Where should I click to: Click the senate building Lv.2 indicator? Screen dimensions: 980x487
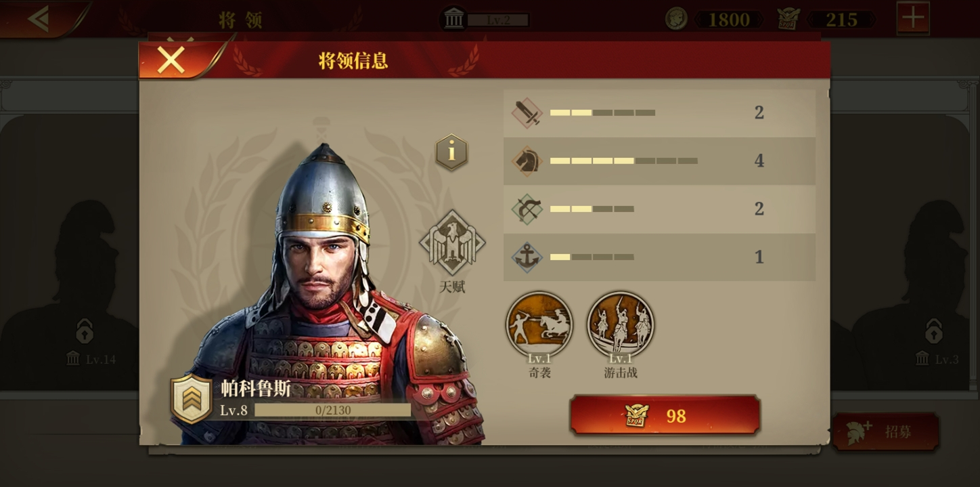point(485,19)
